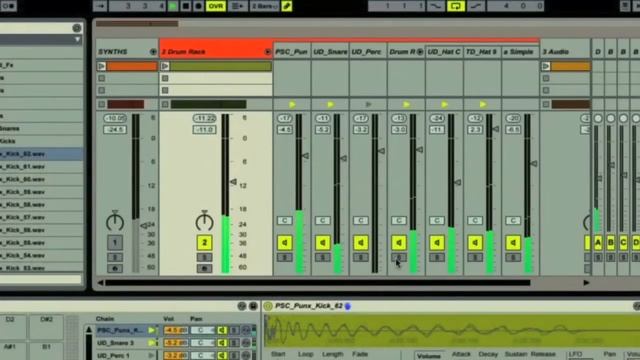This screenshot has width=640, height=360.
Task: Preview the UD_Hat C chain with play arrow
Action: 444,104
